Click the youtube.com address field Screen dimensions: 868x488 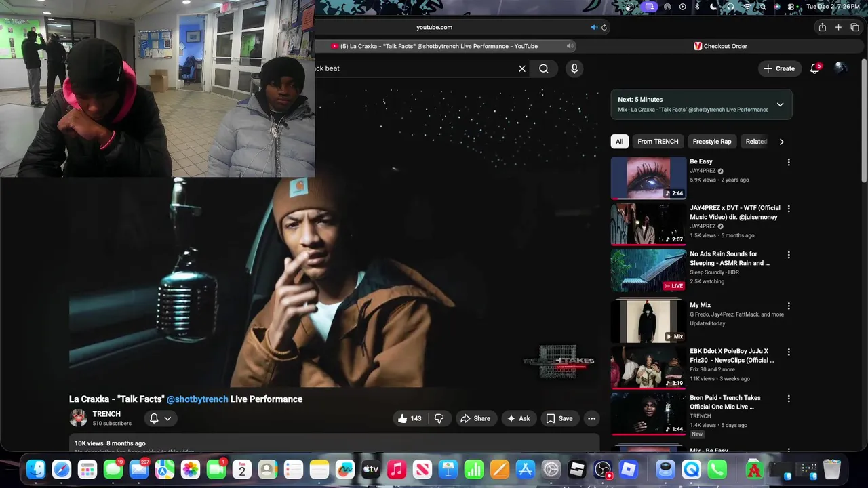(434, 27)
